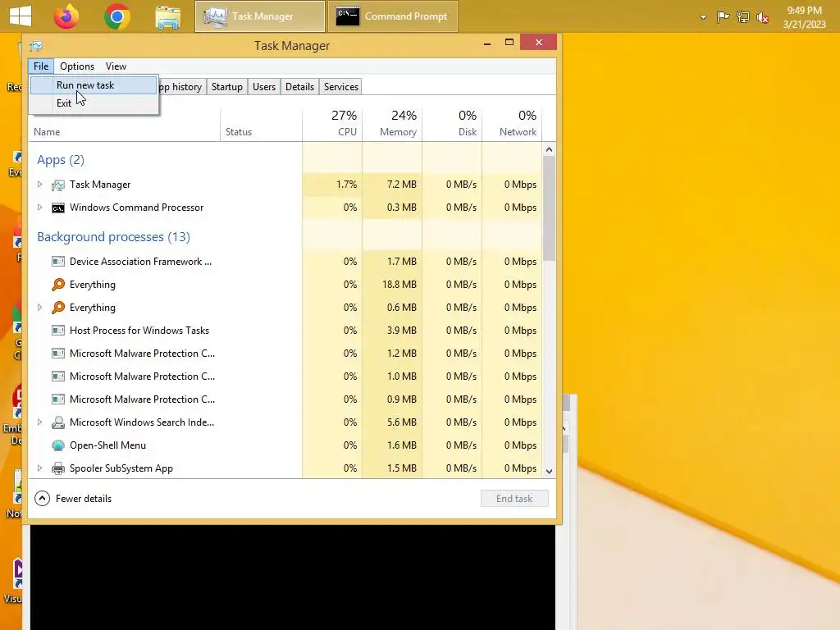Expand the second Everything process row
The height and width of the screenshot is (630, 840).
tap(39, 308)
